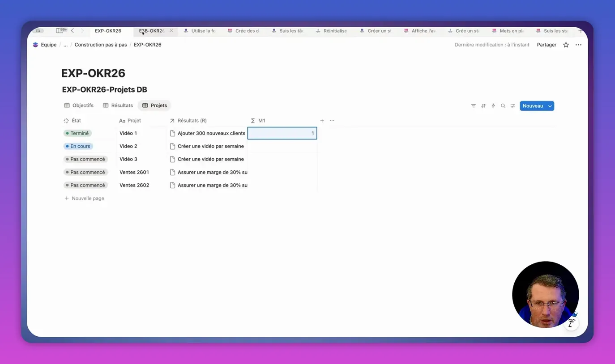This screenshot has width=615, height=364.
Task: Add page to favorites with star icon
Action: (566, 45)
